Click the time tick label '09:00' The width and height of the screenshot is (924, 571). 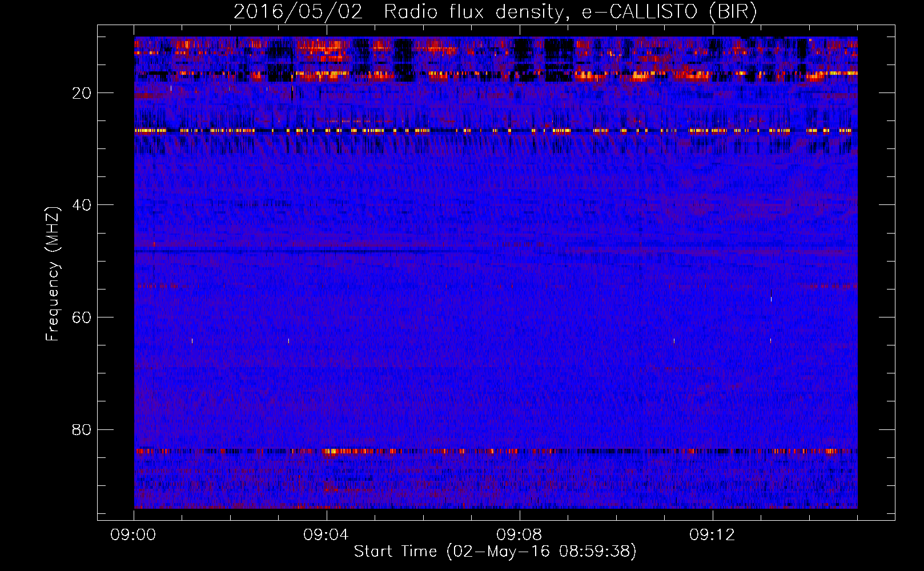(x=134, y=535)
